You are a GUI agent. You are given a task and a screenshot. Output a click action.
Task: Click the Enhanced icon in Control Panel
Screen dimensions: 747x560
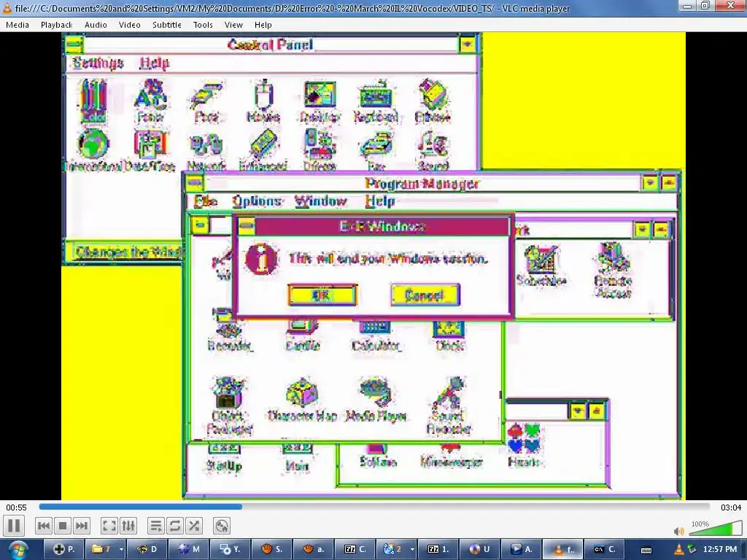(263, 149)
